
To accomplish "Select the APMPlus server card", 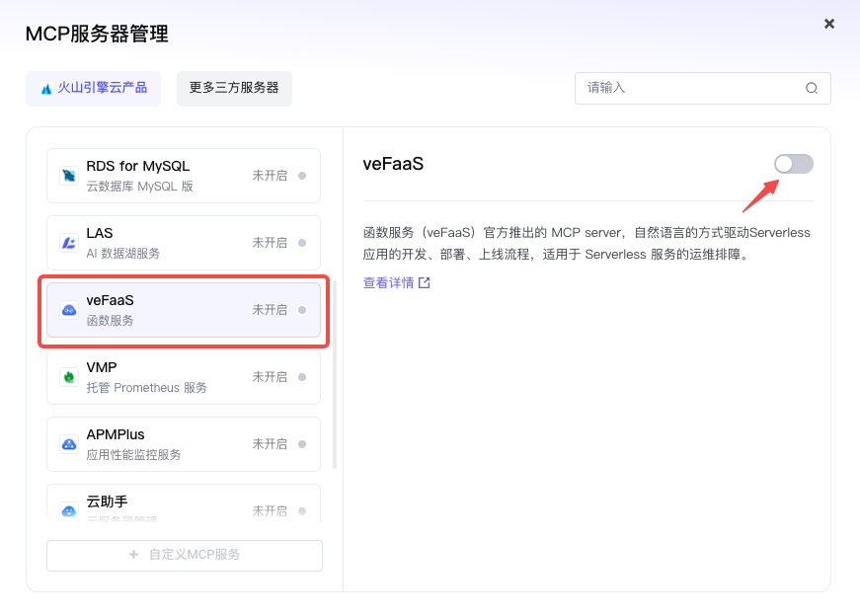I will 184,444.
